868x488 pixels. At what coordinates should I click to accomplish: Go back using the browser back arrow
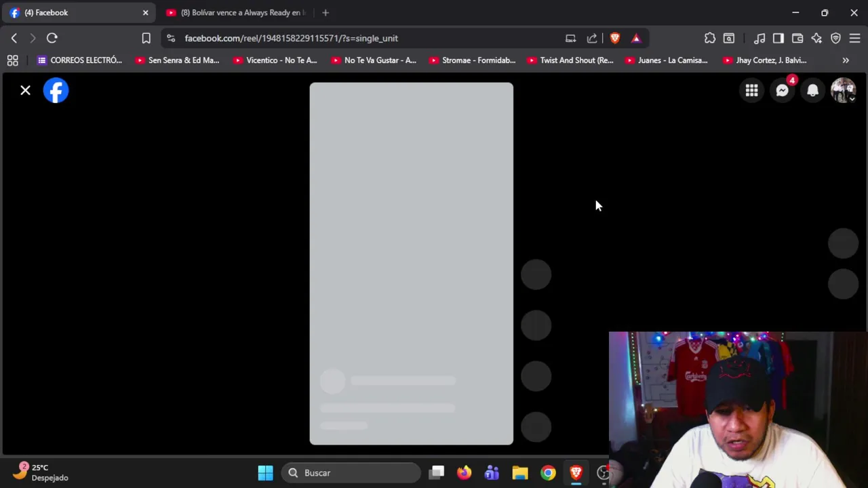point(14,38)
